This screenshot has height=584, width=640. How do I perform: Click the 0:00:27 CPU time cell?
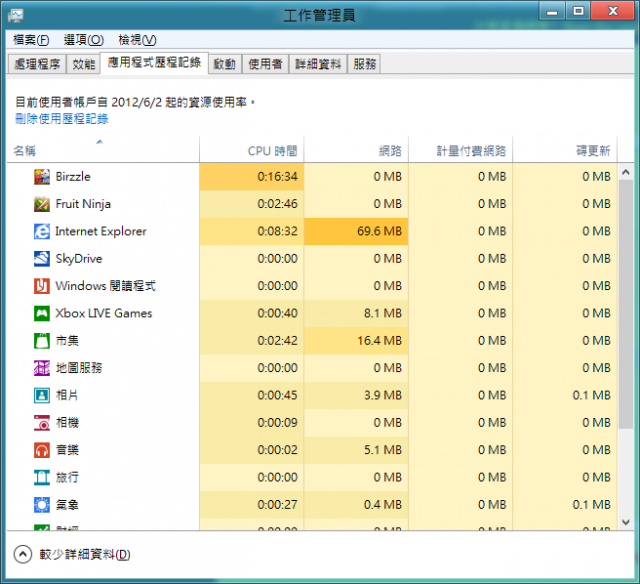click(x=251, y=505)
